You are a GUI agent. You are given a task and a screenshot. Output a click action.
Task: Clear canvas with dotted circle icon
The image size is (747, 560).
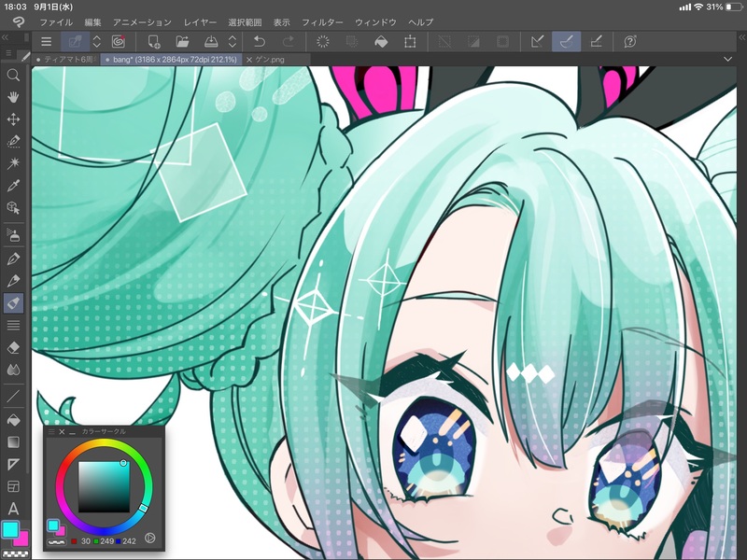pyautogui.click(x=323, y=42)
